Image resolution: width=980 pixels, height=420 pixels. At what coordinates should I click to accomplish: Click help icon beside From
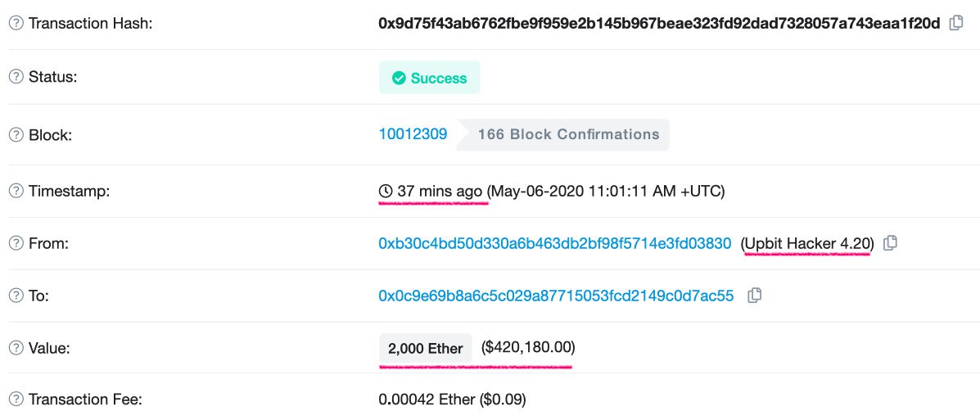click(x=16, y=243)
